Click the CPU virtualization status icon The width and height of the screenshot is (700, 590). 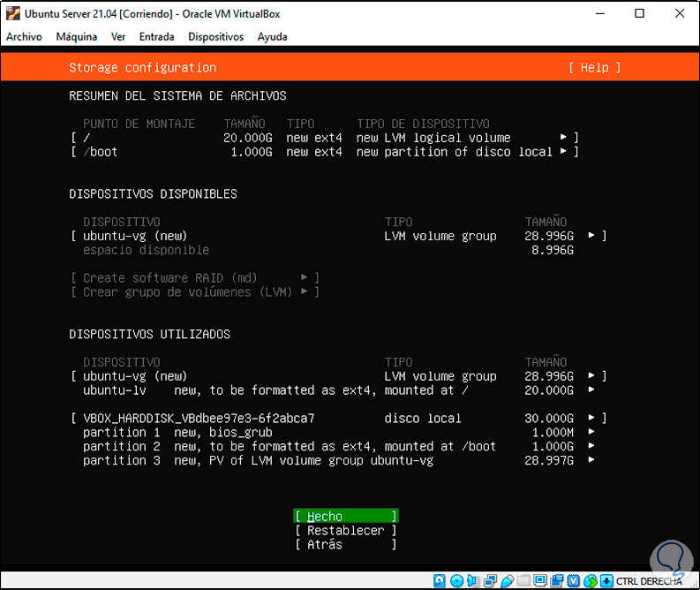pos(573,580)
